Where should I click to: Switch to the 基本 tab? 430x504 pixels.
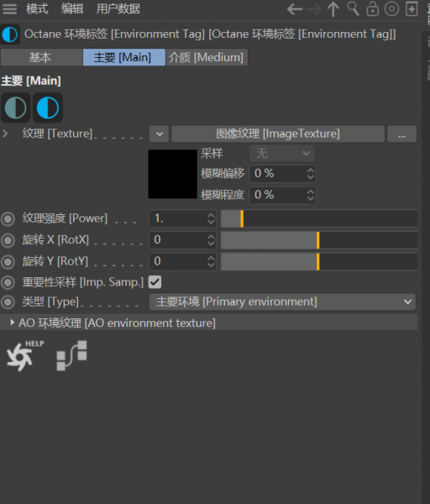tap(41, 57)
